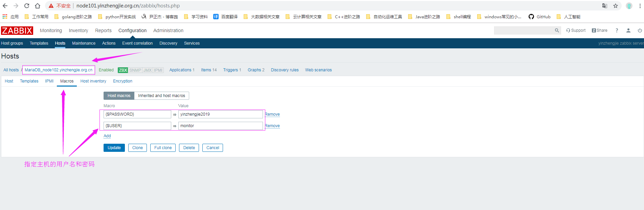Open the 工作常用 bookmark folder

point(37,17)
